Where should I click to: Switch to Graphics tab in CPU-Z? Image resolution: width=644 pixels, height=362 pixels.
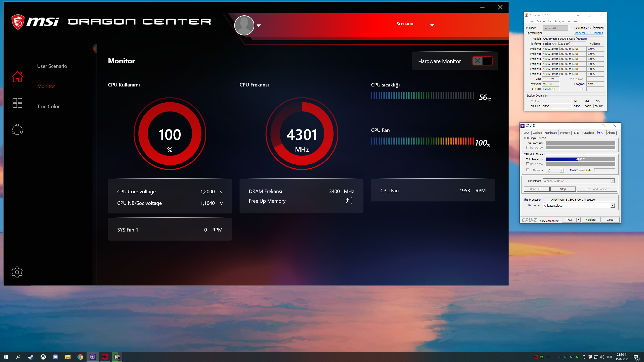(588, 133)
